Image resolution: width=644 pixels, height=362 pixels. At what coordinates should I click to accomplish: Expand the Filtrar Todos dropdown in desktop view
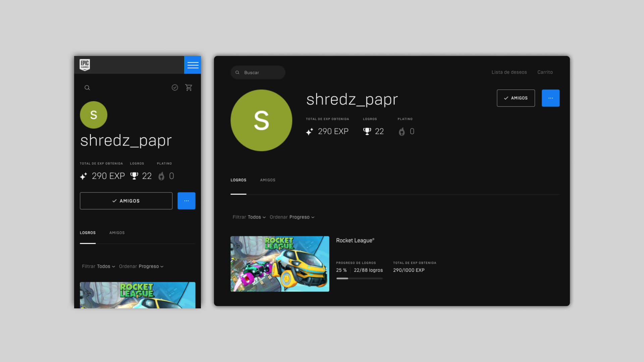(249, 217)
